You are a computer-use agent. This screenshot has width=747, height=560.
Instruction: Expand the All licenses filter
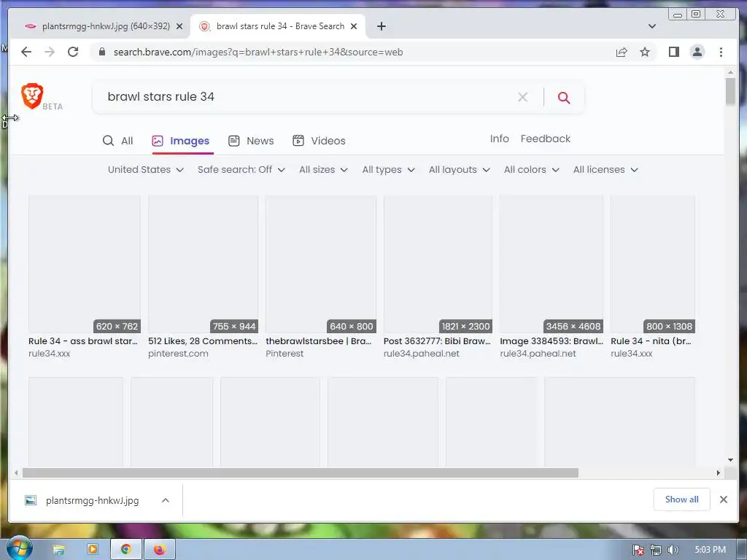click(605, 169)
